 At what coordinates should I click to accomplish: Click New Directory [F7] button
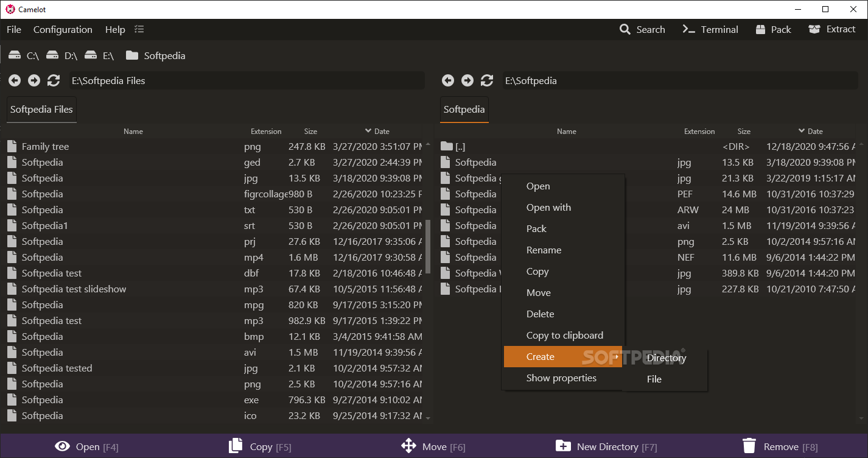pyautogui.click(x=606, y=446)
